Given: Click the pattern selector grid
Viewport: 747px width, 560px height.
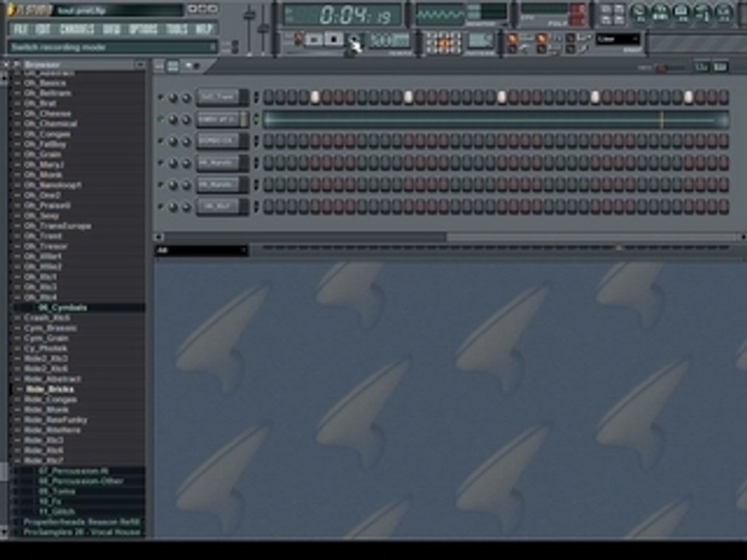Looking at the screenshot, I should [444, 43].
